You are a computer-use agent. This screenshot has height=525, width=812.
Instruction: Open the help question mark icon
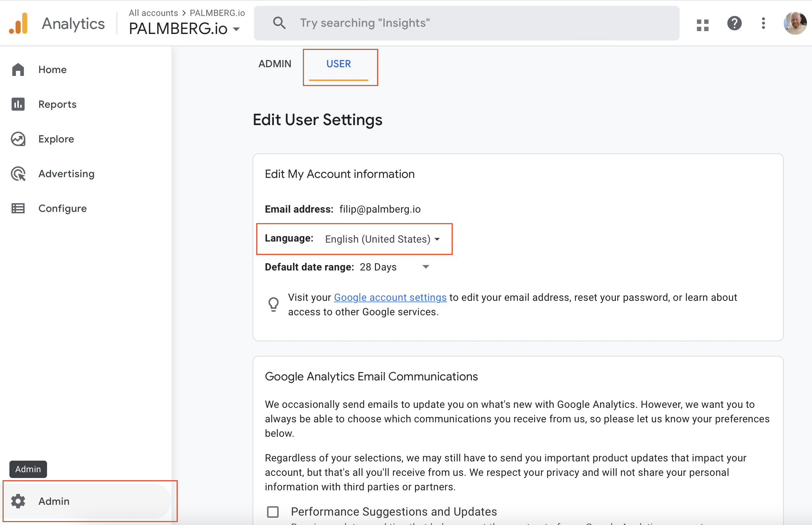tap(734, 23)
